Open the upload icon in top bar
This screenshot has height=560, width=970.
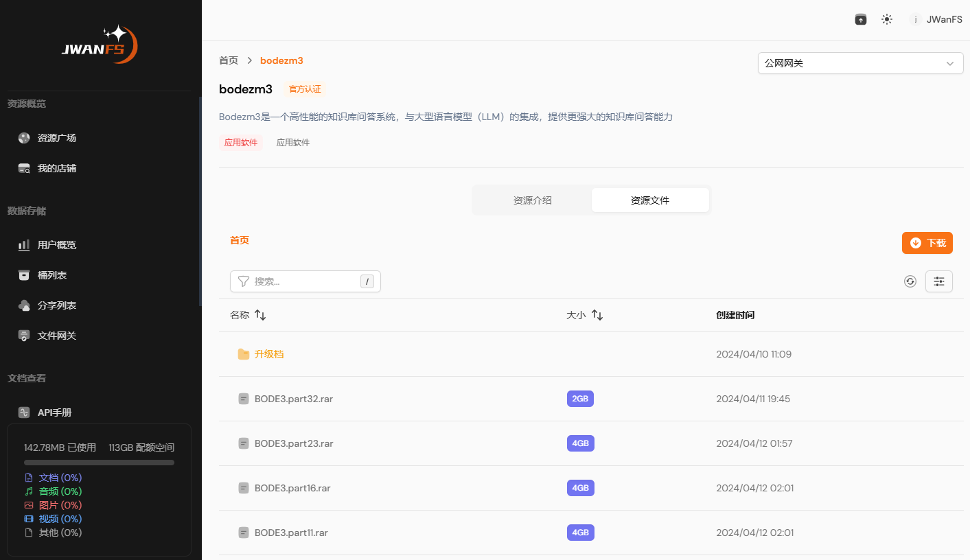[x=860, y=19]
